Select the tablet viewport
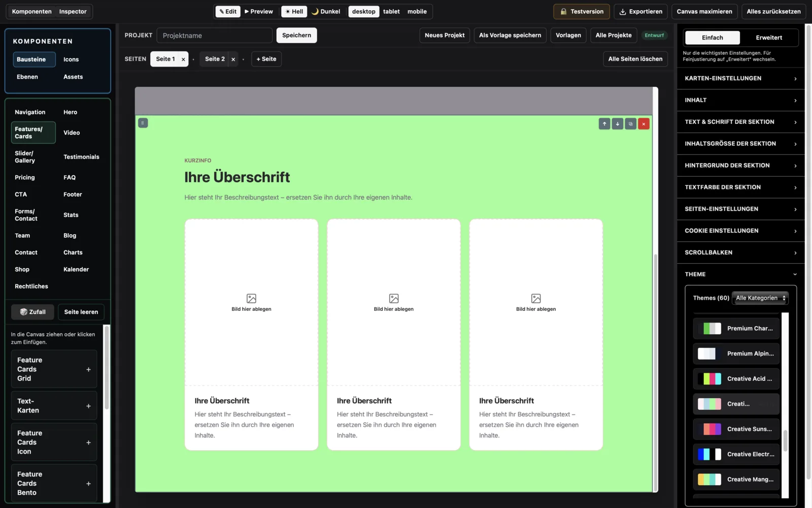The width and height of the screenshot is (812, 508). pos(391,12)
